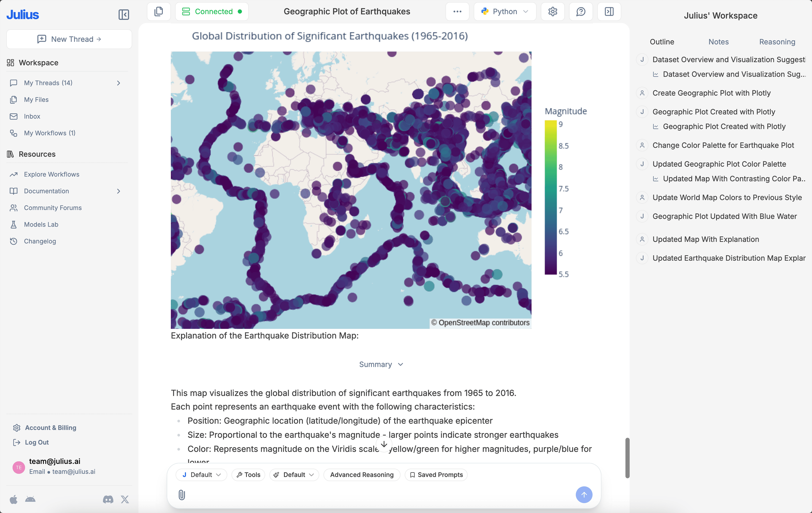Open outline item Change Color Palette for Earthquake Plot
812x513 pixels.
[723, 145]
